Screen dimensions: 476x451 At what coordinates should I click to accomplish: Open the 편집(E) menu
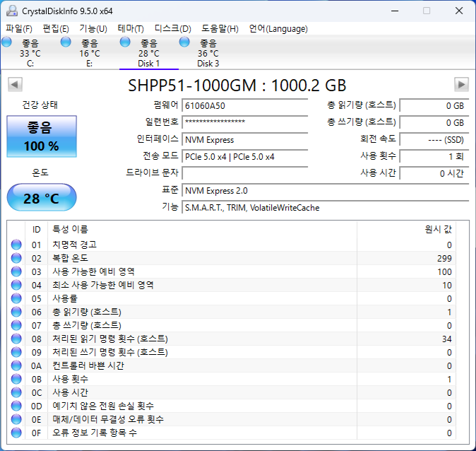pyautogui.click(x=56, y=28)
